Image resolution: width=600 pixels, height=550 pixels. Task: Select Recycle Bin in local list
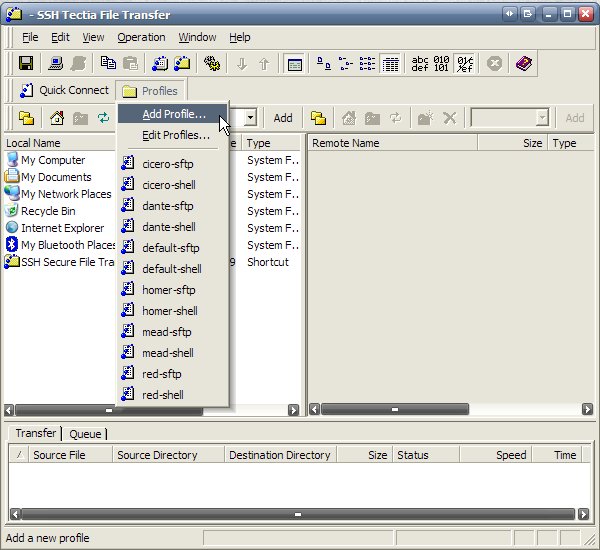click(x=41, y=211)
